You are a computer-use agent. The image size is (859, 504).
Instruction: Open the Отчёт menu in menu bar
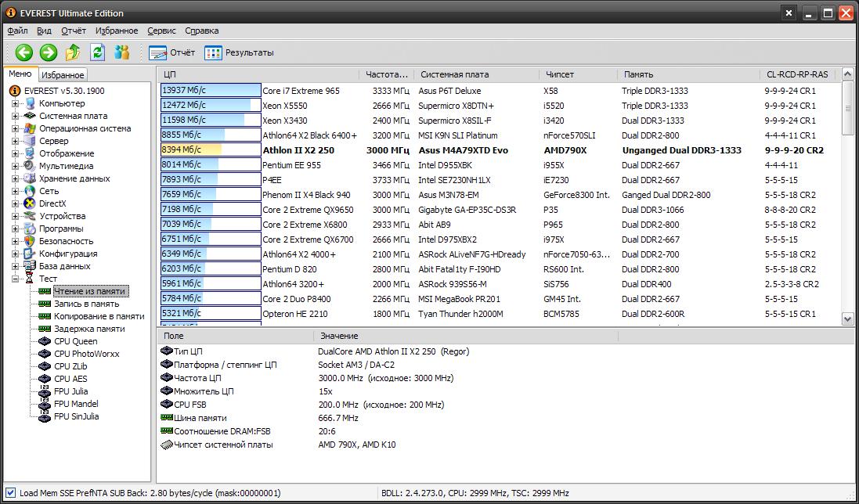pyautogui.click(x=74, y=31)
